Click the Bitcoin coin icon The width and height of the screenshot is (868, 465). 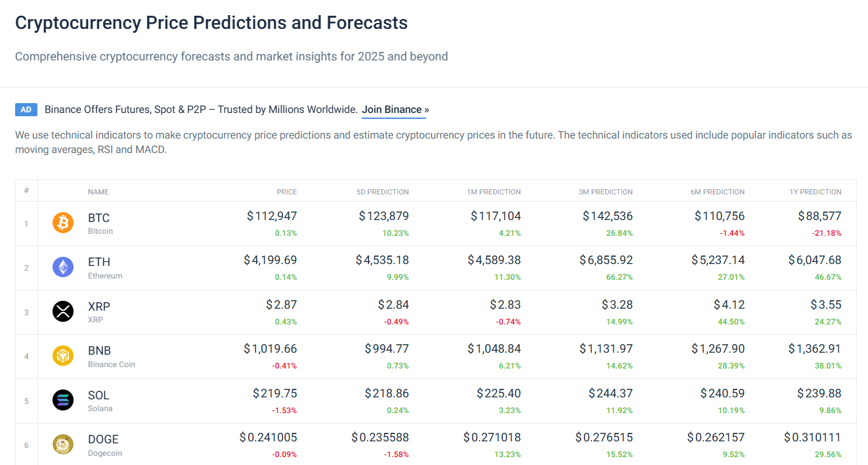coord(63,223)
